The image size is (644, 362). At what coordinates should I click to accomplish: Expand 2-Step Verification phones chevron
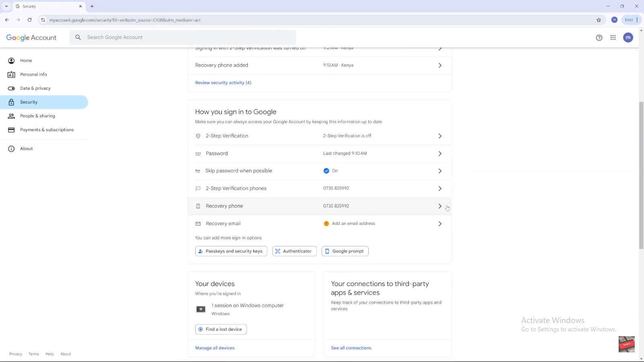point(440,189)
